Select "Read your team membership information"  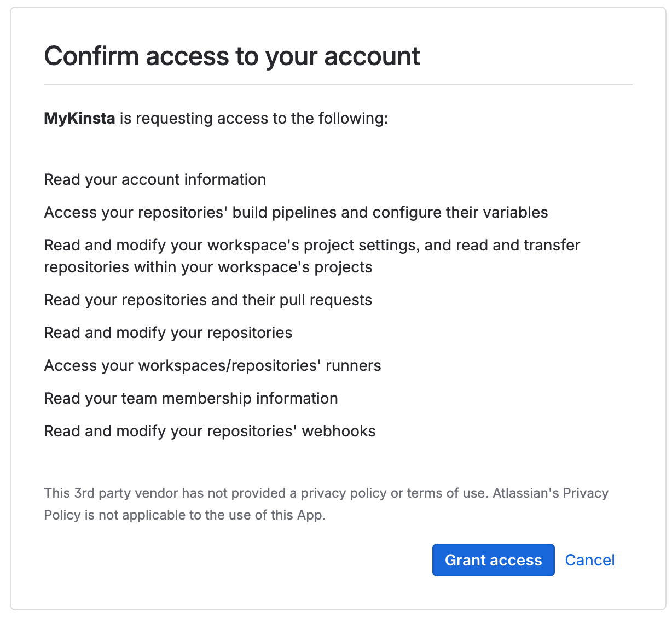click(191, 399)
